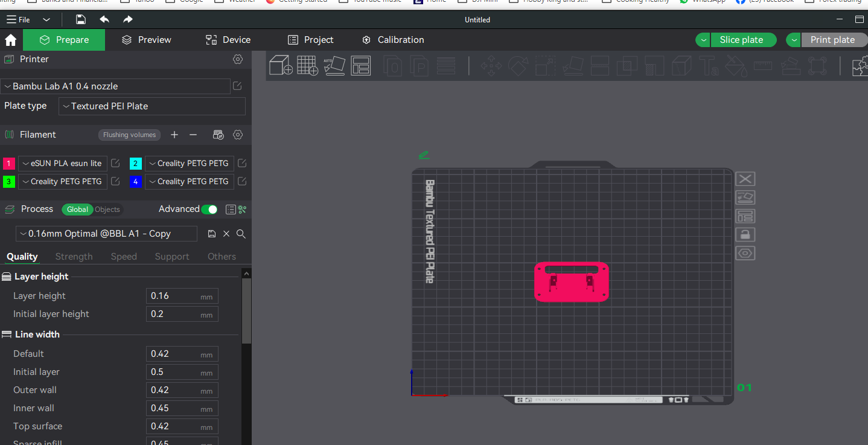This screenshot has height=445, width=868.
Task: Click the redo arrow in title bar
Action: (x=128, y=20)
